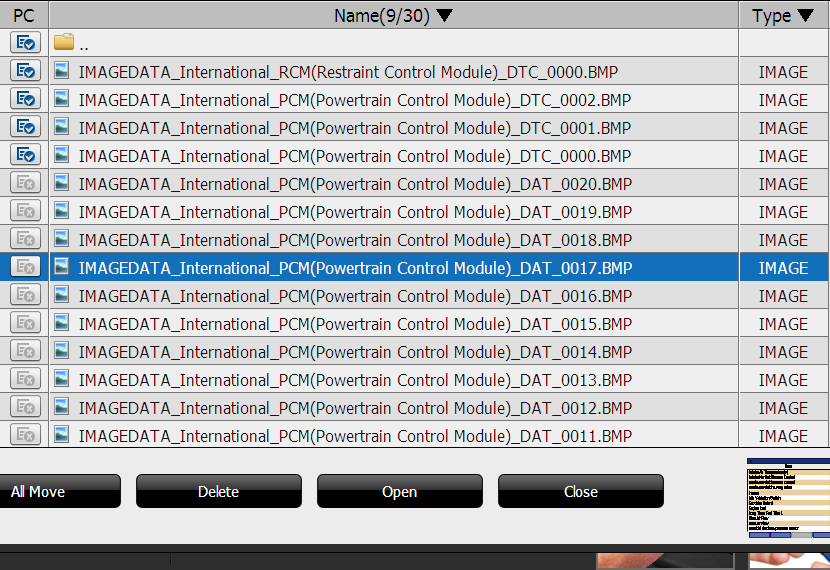Click PC not-saved icon for DAT_0015.BMP

[x=25, y=323]
